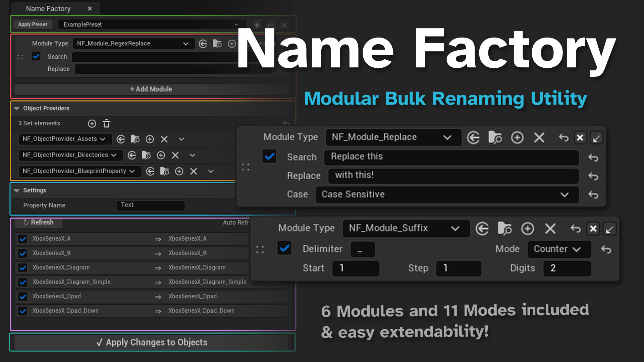The image size is (644, 362).
Task: Clear the NF_ObjectProvider_Directories row
Action: (x=175, y=155)
